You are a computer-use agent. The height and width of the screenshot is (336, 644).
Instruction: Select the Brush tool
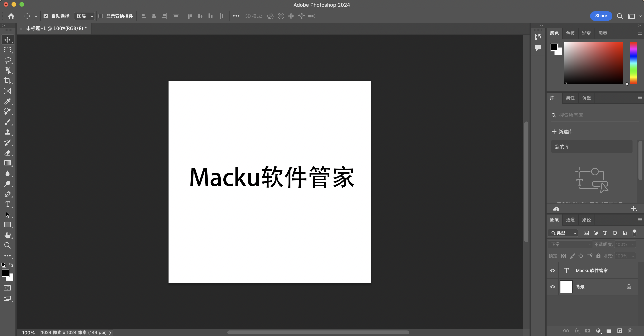pos(8,122)
